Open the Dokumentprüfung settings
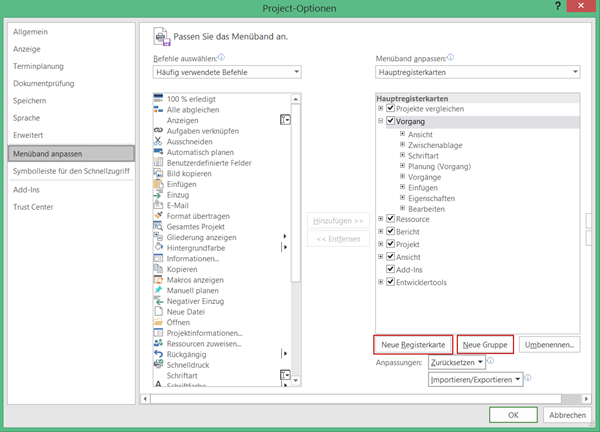The image size is (600, 432). point(44,83)
